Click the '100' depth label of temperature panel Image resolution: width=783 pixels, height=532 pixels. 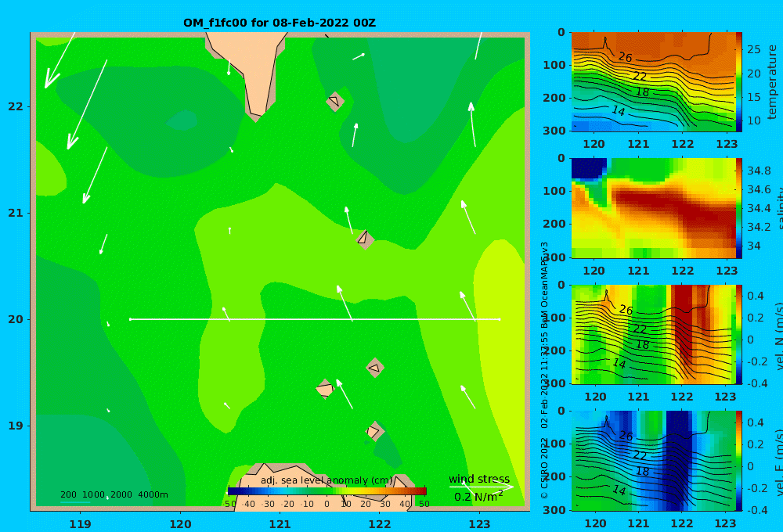[554, 65]
